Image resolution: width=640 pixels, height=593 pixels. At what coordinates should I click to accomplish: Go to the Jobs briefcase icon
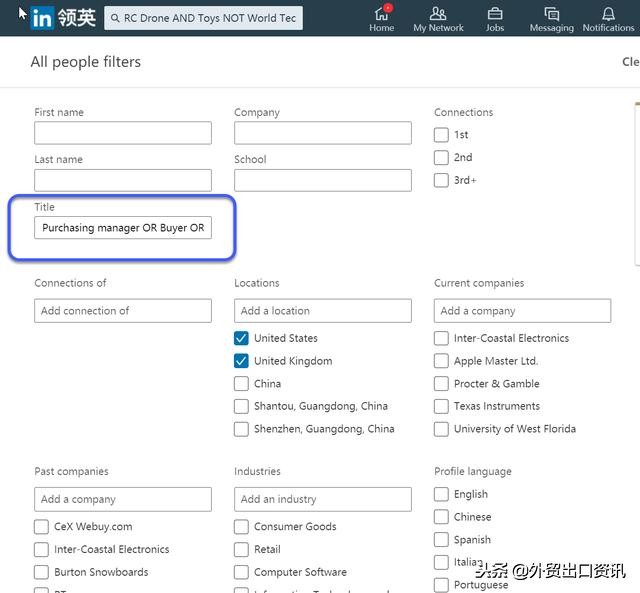point(495,14)
